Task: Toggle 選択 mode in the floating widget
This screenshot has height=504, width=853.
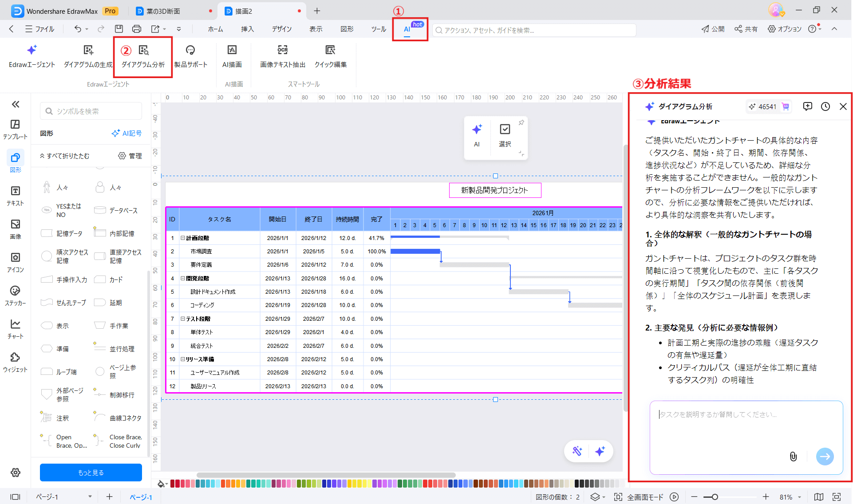Action: pyautogui.click(x=505, y=135)
